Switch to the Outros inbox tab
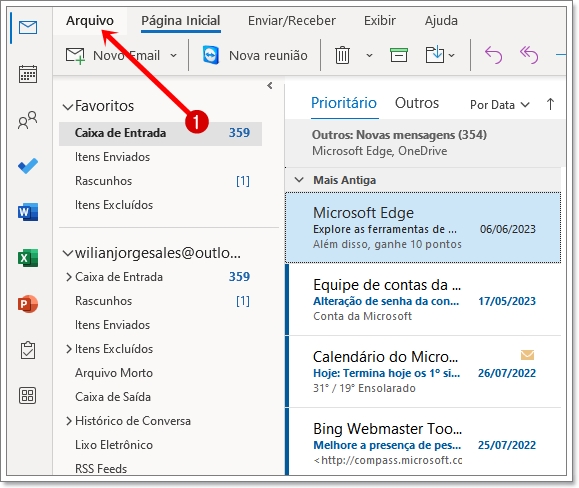579x488 pixels. (417, 103)
